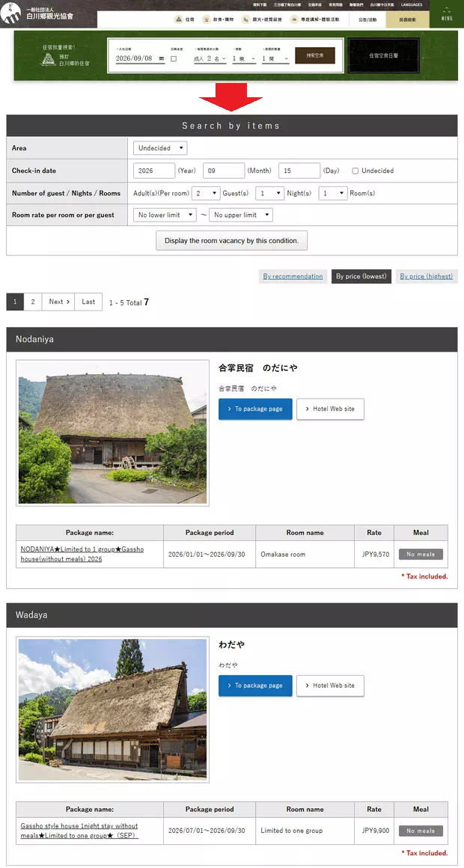Click the JPY9,900 rate cell
Viewport: 464px width, 868px height.
tap(374, 831)
